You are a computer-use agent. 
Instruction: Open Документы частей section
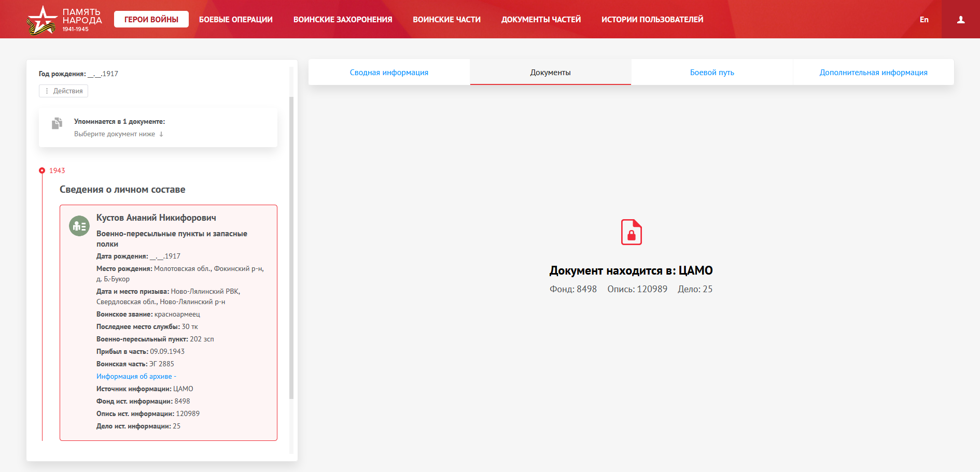(x=541, y=20)
